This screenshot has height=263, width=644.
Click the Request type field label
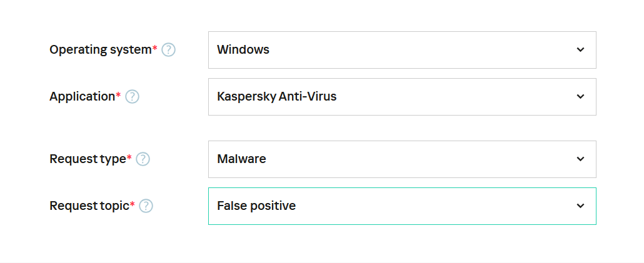click(88, 159)
